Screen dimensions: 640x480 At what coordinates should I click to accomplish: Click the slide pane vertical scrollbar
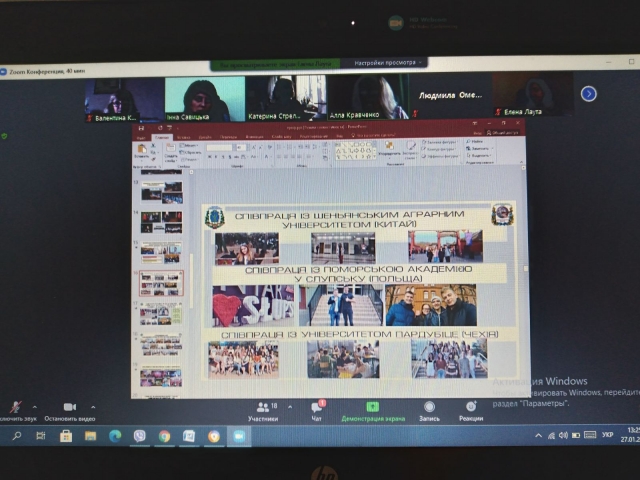tap(191, 282)
